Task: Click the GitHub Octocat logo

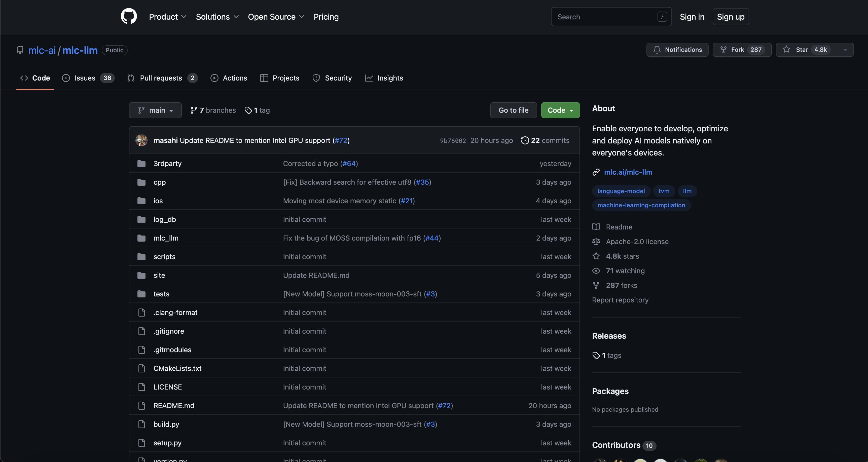Action: click(129, 17)
